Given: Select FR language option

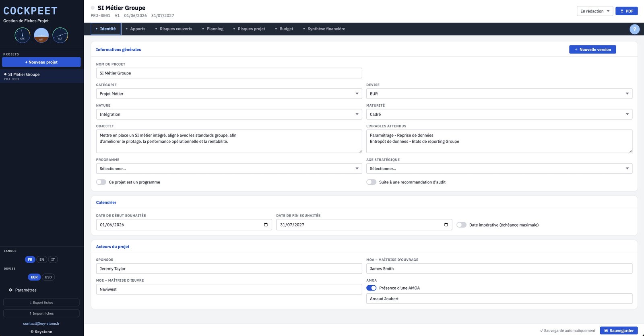Looking at the screenshot, I should click(30, 260).
